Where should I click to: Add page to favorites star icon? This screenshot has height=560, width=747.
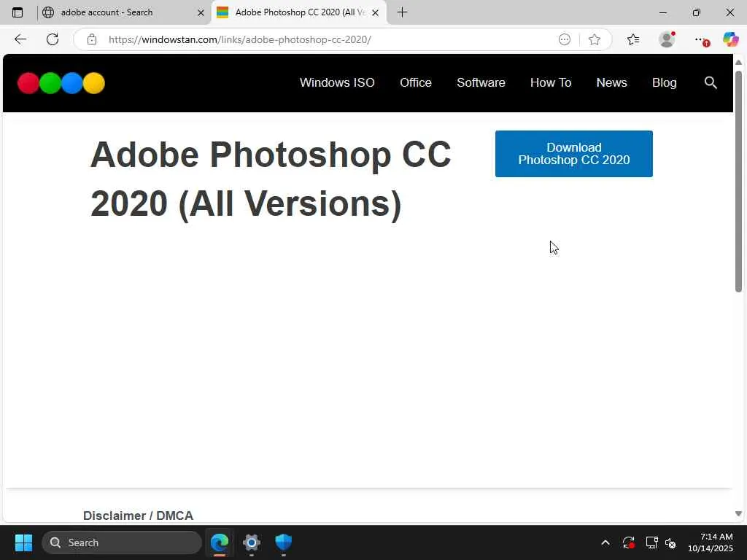click(x=594, y=39)
